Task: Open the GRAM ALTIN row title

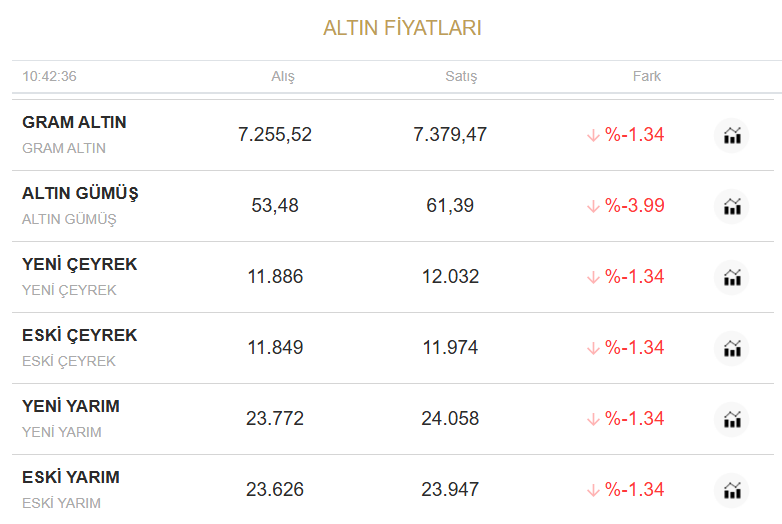Action: pos(74,122)
